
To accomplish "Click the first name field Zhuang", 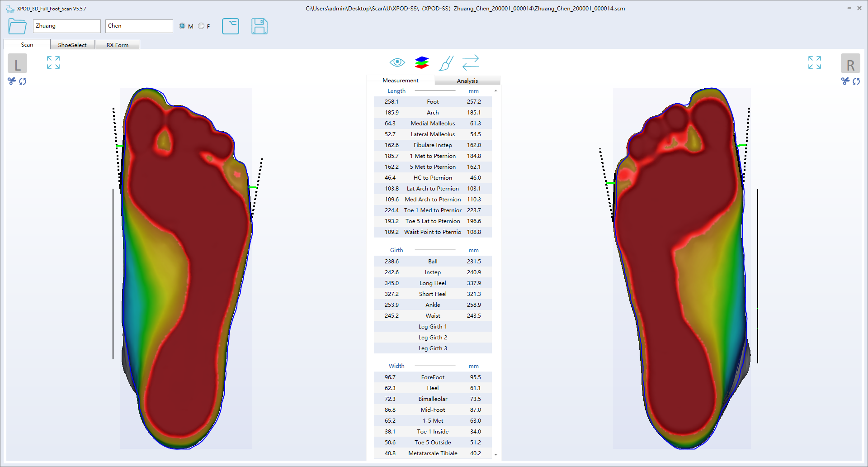I will pyautogui.click(x=67, y=26).
